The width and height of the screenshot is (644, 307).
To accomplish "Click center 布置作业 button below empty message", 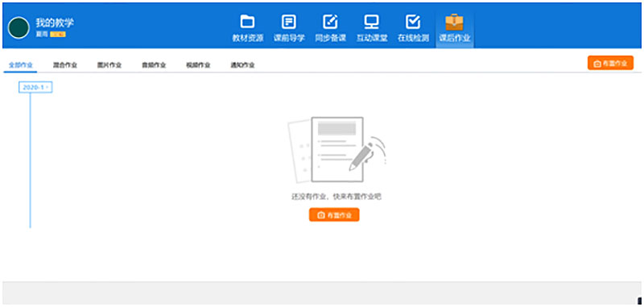I will pos(334,215).
